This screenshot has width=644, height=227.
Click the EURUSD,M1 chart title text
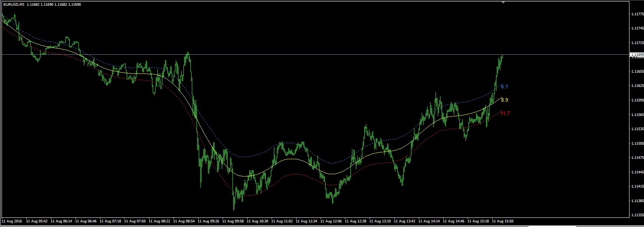click(14, 4)
